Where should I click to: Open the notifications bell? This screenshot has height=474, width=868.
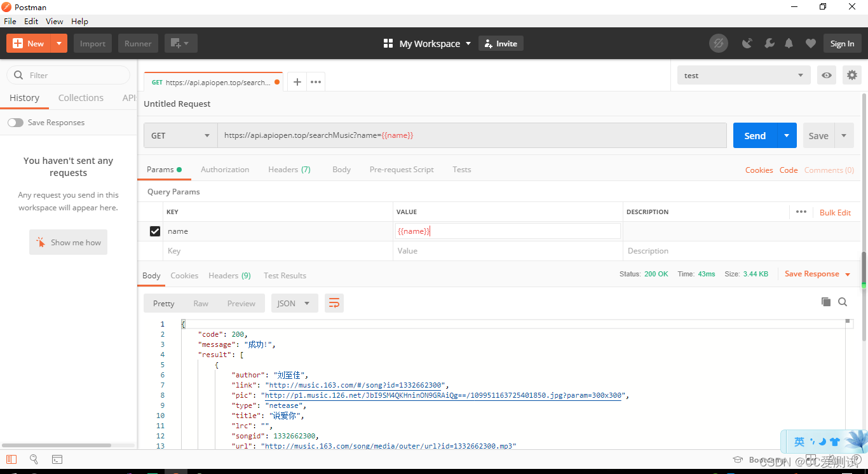(x=789, y=43)
